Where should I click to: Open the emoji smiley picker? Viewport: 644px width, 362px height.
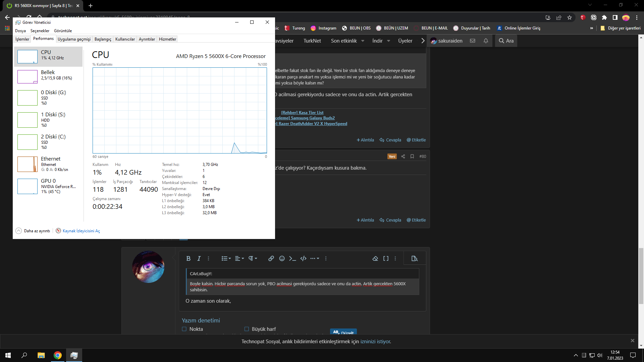click(x=282, y=258)
